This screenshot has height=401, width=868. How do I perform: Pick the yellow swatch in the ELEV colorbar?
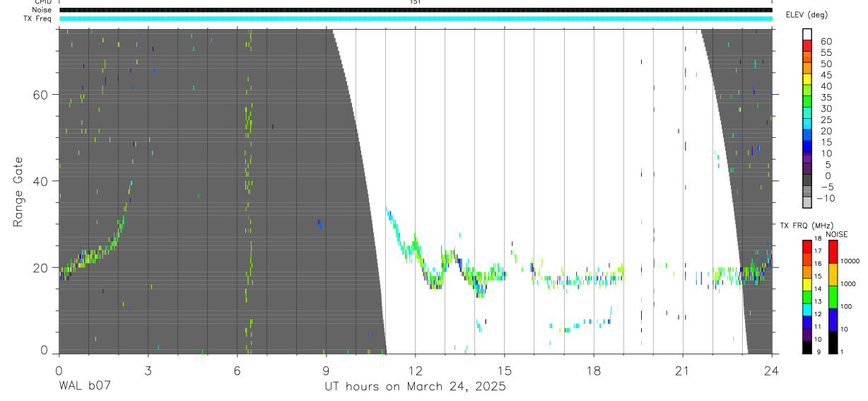807,80
